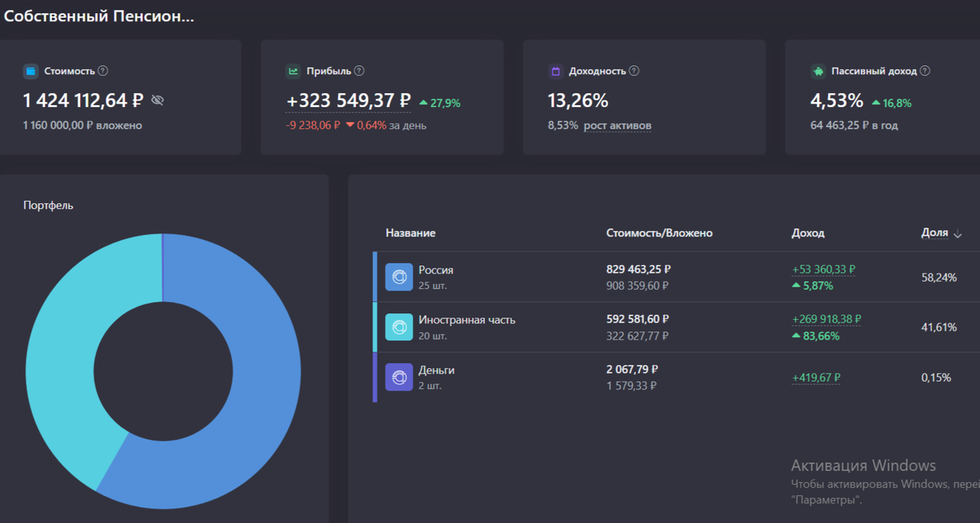980x523 pixels.
Task: Click the +269 918,38 ₽ income link
Action: [826, 319]
